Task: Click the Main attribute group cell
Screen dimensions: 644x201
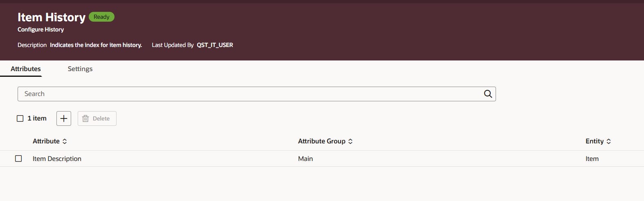Action: 305,159
